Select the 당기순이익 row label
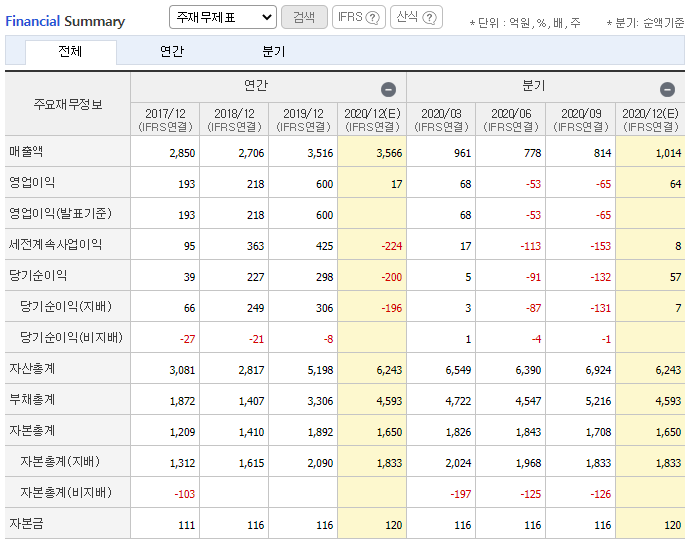The width and height of the screenshot is (689, 539). tap(38, 275)
